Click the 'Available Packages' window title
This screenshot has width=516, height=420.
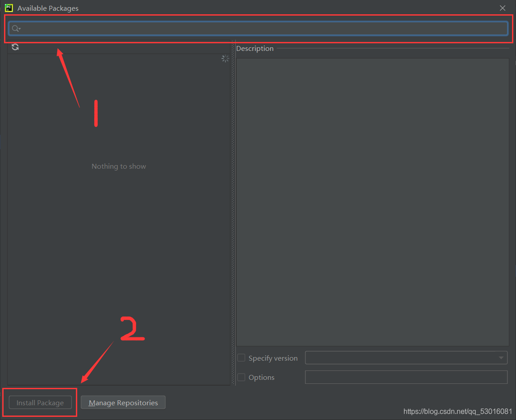click(x=48, y=8)
